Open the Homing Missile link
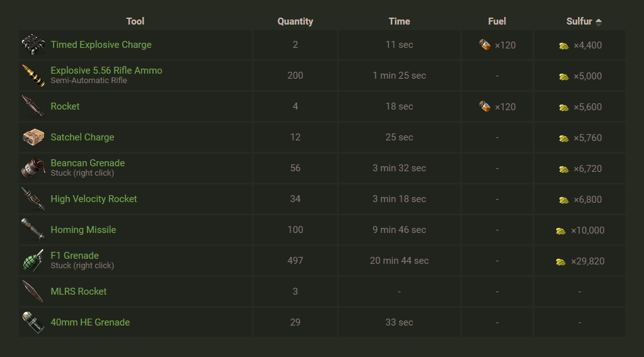Image resolution: width=644 pixels, height=357 pixels. (83, 230)
